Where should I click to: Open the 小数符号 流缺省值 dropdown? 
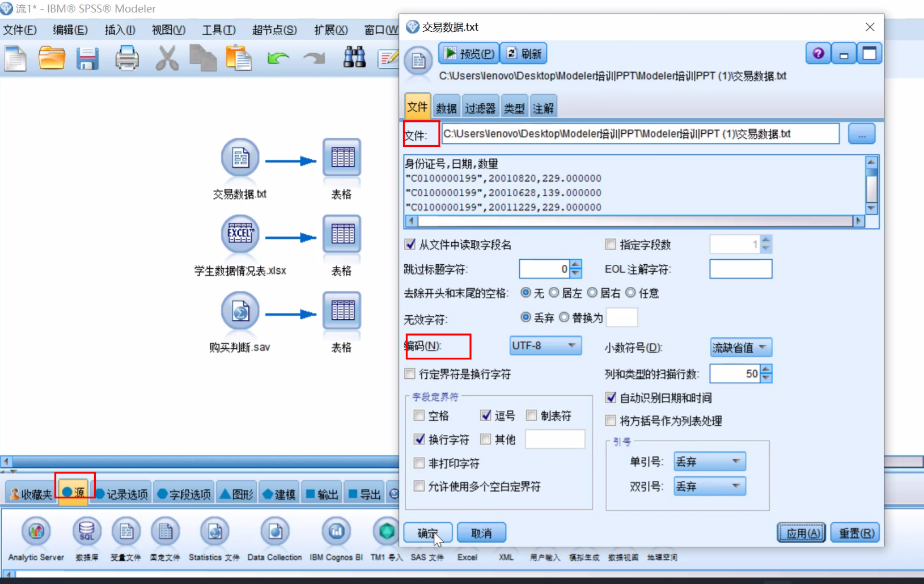coord(741,347)
